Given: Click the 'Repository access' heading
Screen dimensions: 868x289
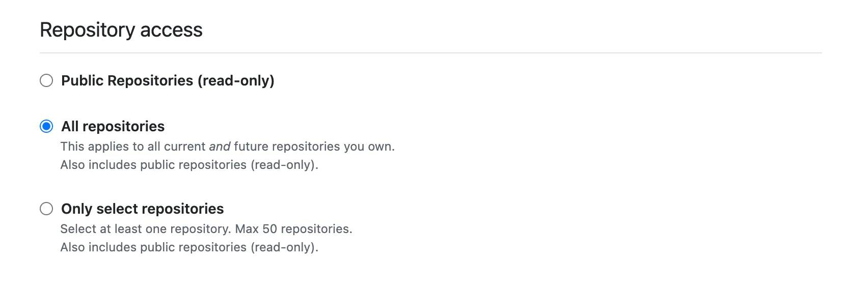Looking at the screenshot, I should point(121,30).
